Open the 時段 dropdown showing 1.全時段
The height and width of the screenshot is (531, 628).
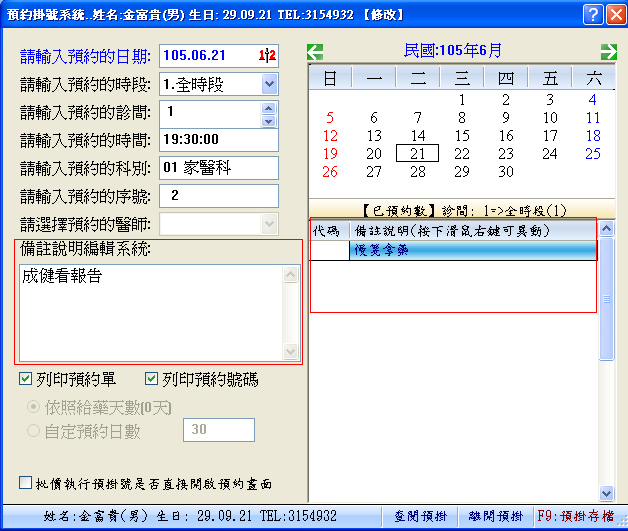[269, 84]
